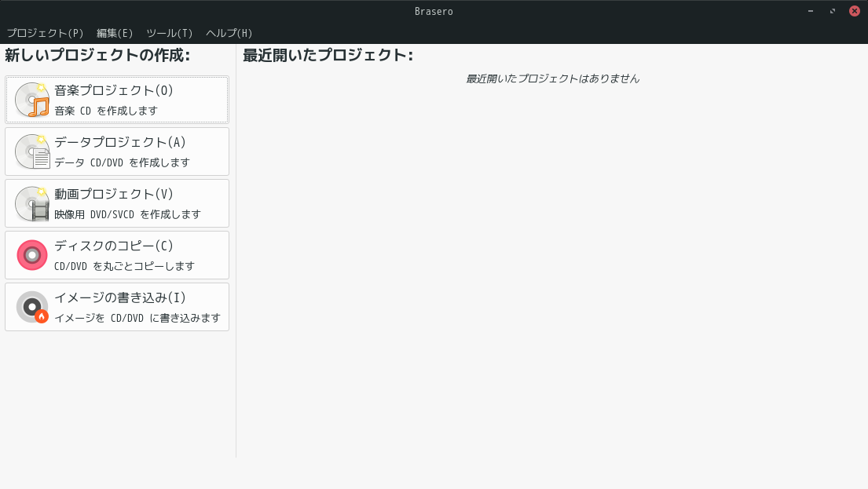868x489 pixels.
Task: Open the ツール(T) menu
Action: 170,33
